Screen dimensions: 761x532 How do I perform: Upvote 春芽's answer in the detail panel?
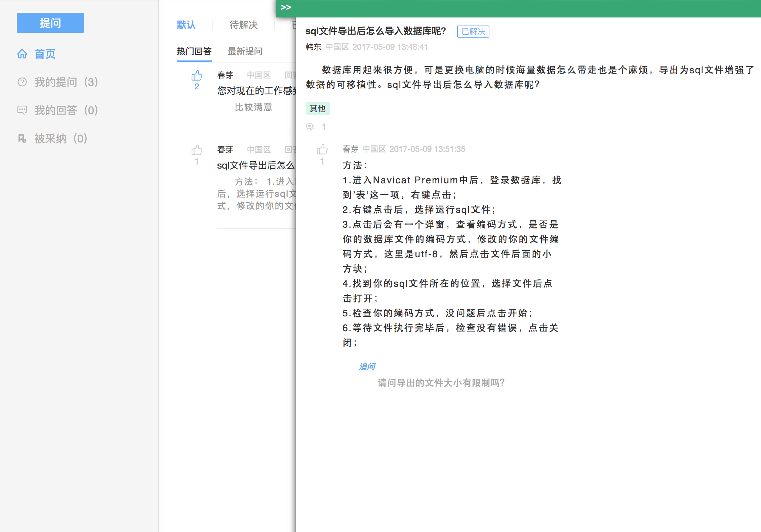[x=322, y=150]
